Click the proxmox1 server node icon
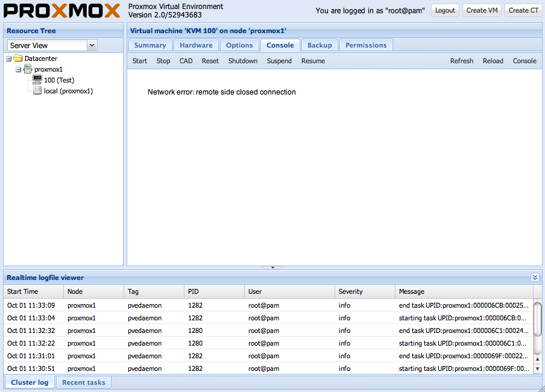This screenshot has width=545, height=392. tap(28, 69)
